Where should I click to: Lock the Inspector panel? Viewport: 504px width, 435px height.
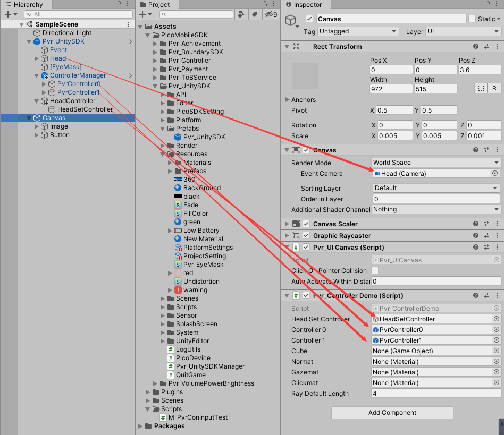488,4
